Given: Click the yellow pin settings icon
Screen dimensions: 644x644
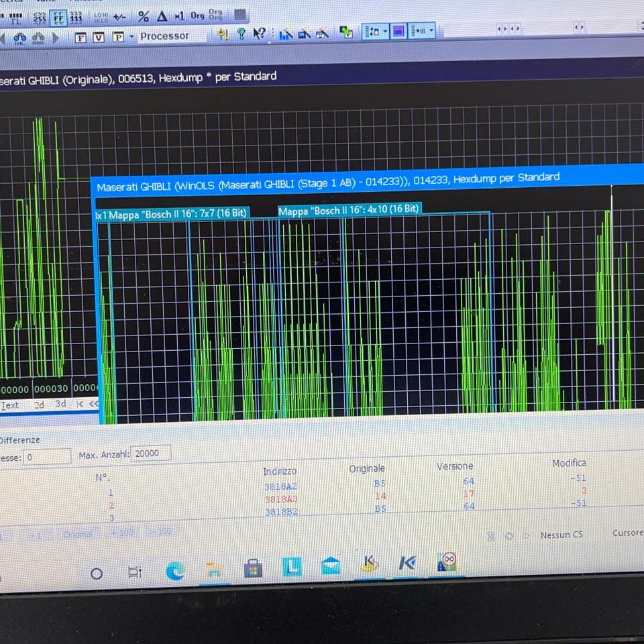Looking at the screenshot, I should pos(223,34).
